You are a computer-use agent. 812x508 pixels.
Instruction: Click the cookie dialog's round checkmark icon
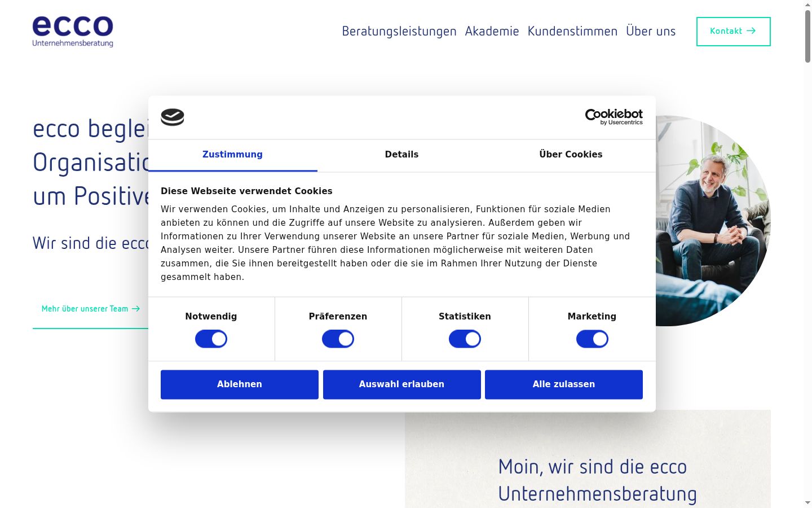(x=173, y=117)
